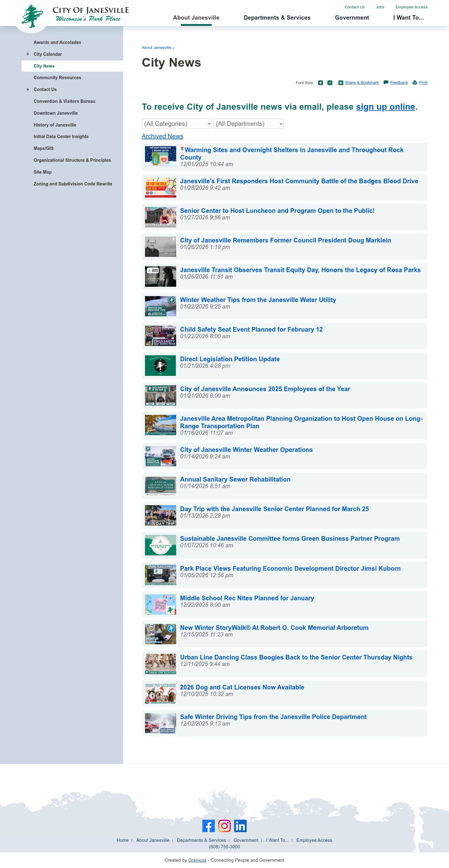Open Transit Equity Day Rosa Parks article
The image size is (449, 868).
click(300, 270)
